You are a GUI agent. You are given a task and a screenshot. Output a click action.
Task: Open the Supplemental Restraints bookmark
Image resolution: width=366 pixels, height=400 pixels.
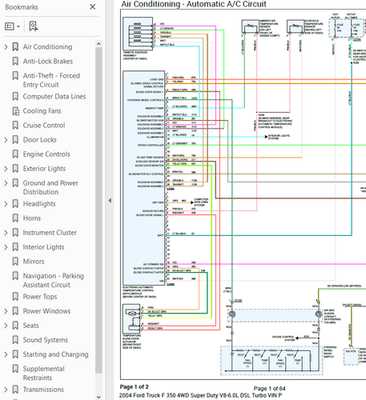click(44, 373)
